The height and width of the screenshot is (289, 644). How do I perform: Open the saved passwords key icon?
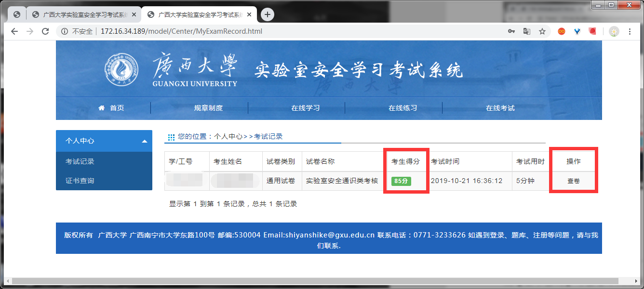(x=511, y=31)
